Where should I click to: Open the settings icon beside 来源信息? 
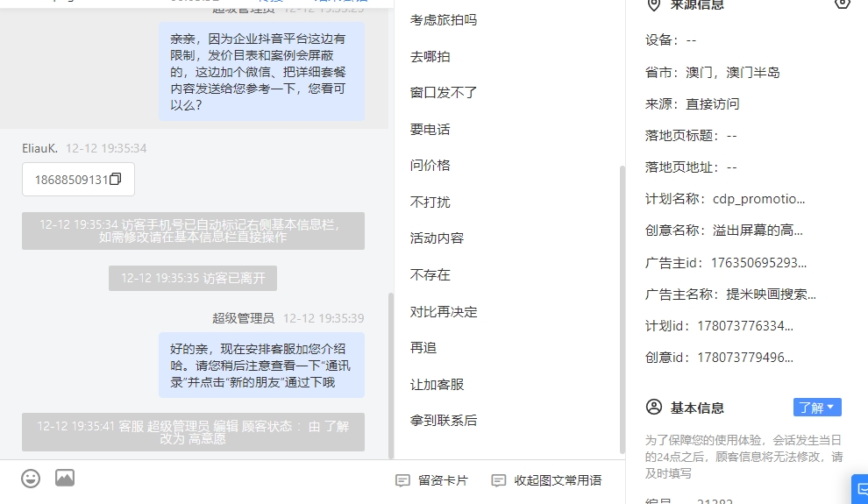point(842,4)
